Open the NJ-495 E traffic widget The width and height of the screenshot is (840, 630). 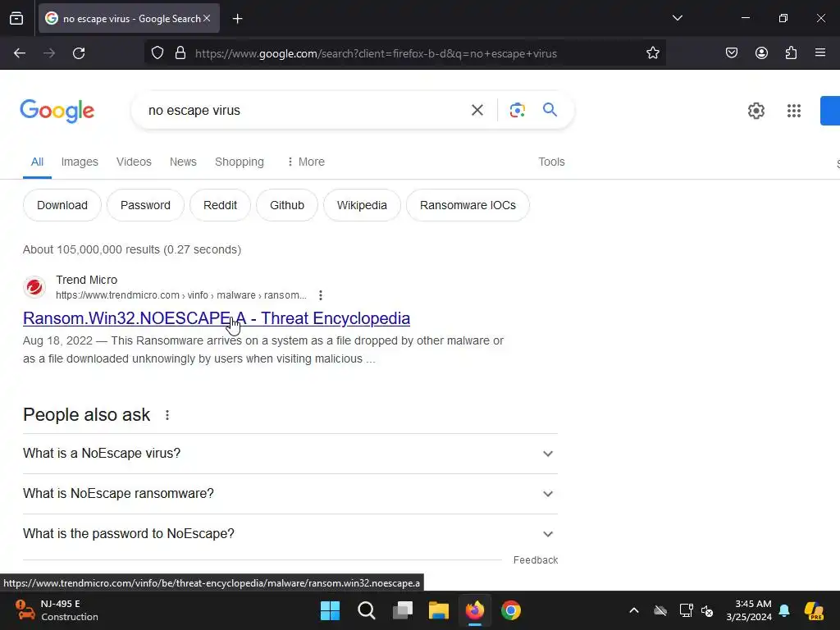point(57,610)
